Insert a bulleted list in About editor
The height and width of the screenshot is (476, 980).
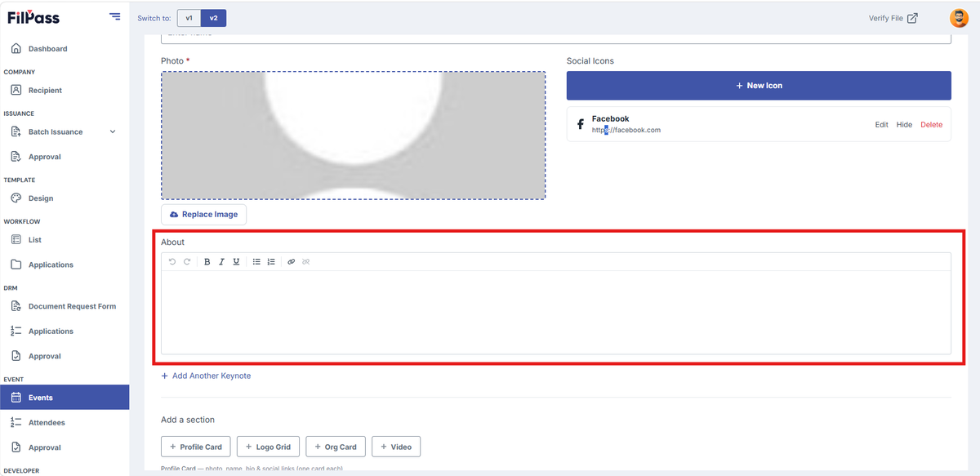(x=256, y=262)
